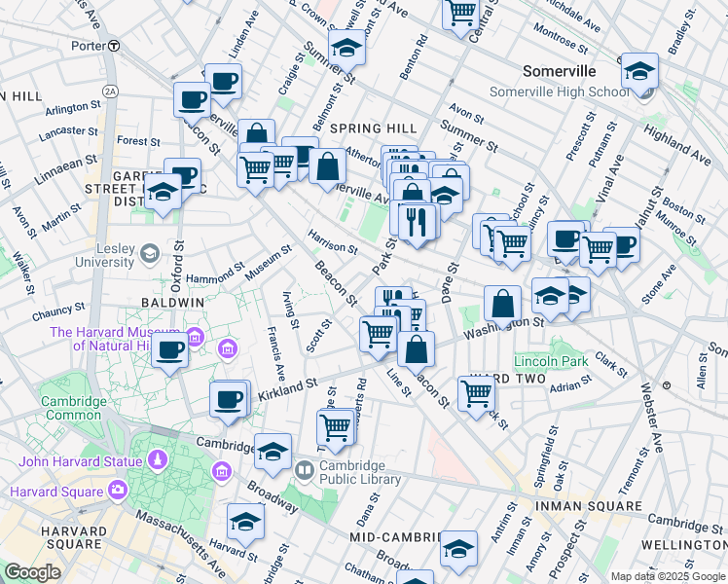Click the museum pin right of Harvard Museum pin
Screen dimensions: 728x584
[228, 348]
